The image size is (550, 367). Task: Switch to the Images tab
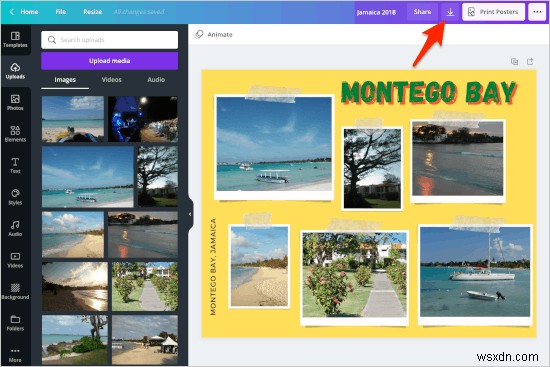(65, 80)
